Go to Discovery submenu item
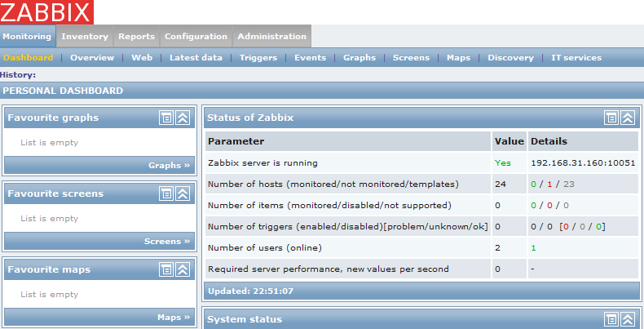This screenshot has width=644, height=329. [510, 58]
